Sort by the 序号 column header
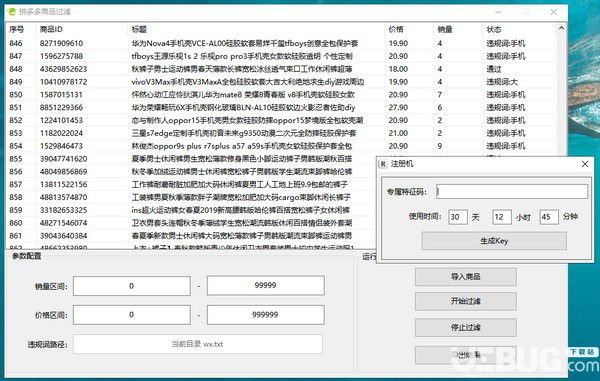 [16, 29]
